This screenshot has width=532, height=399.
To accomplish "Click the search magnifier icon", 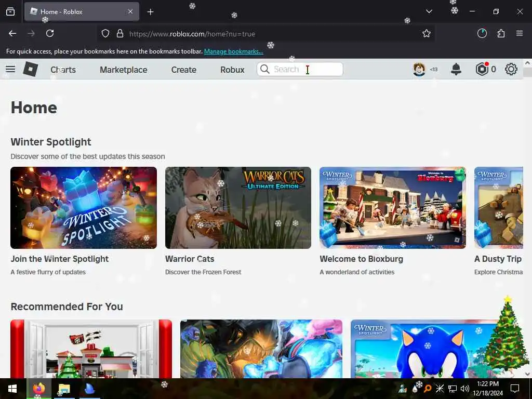I will (x=264, y=69).
